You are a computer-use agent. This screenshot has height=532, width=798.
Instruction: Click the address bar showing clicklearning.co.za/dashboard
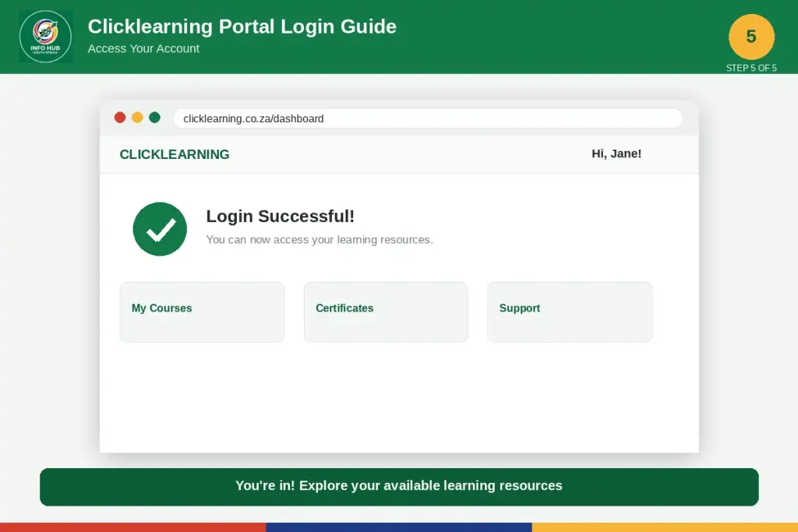(428, 118)
